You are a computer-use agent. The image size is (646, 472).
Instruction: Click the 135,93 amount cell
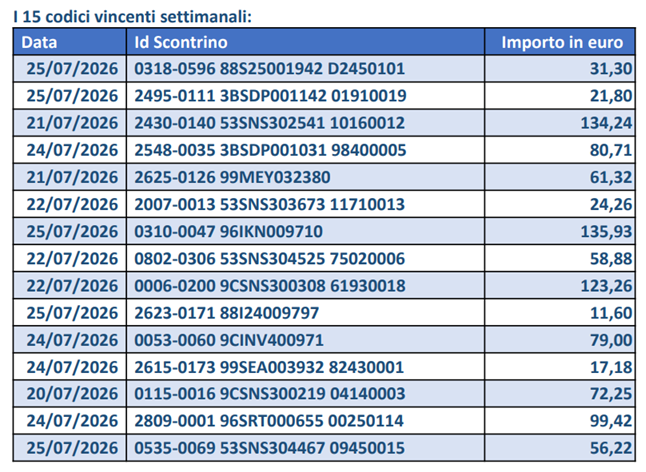click(560, 231)
